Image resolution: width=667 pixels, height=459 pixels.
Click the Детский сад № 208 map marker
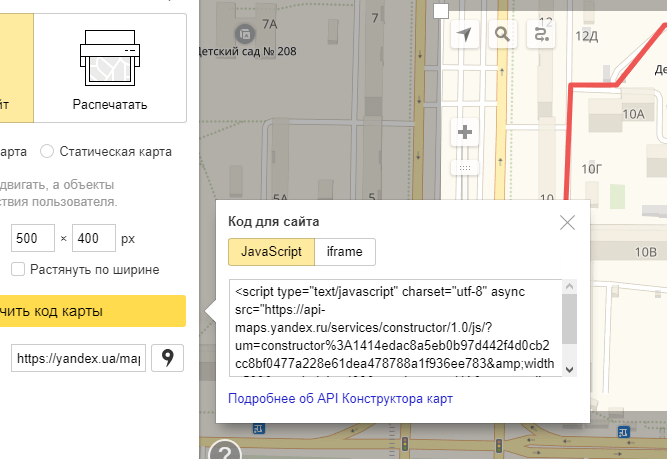[x=247, y=31]
